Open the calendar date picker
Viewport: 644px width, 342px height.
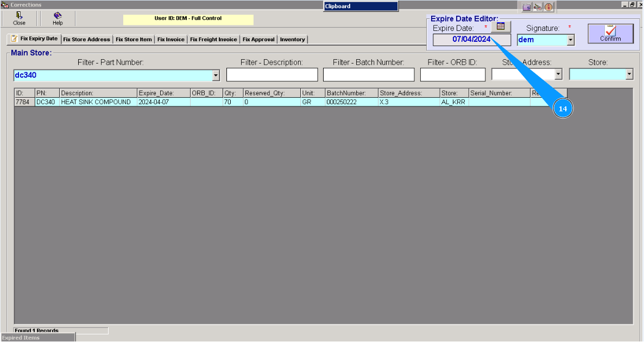click(501, 27)
